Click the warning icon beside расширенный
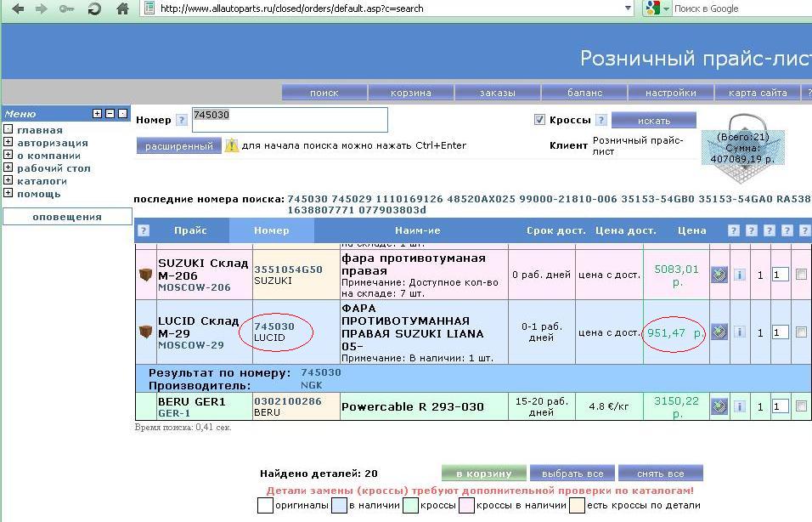Image resolution: width=812 pixels, height=522 pixels. [232, 145]
